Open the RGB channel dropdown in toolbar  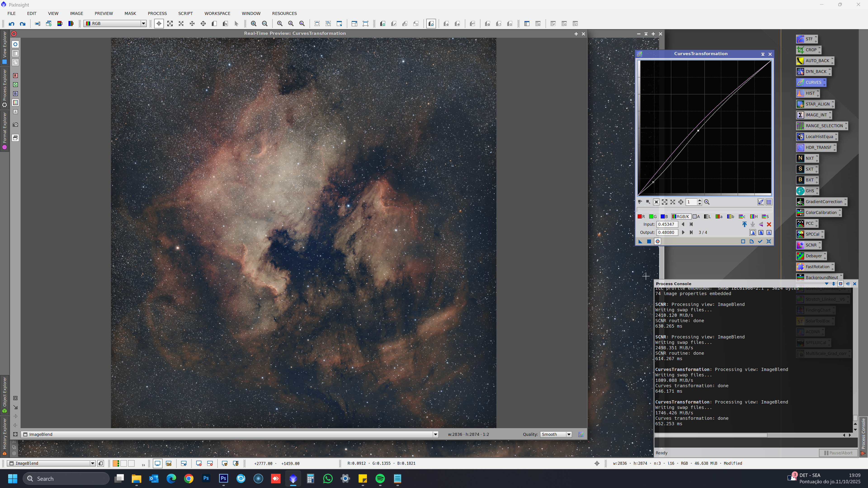click(143, 23)
